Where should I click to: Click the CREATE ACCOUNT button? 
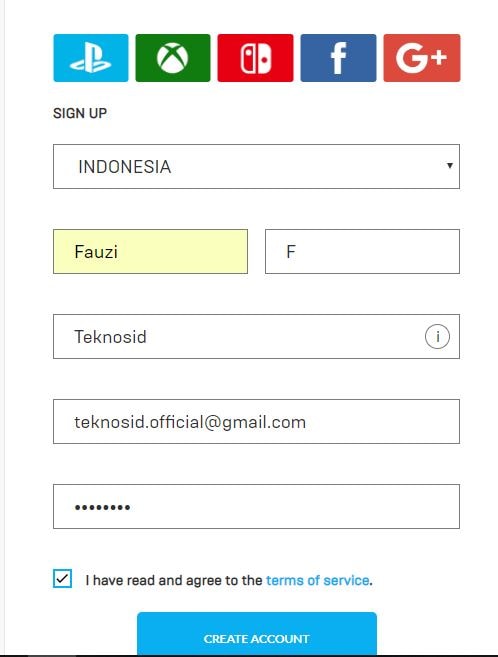coord(257,634)
